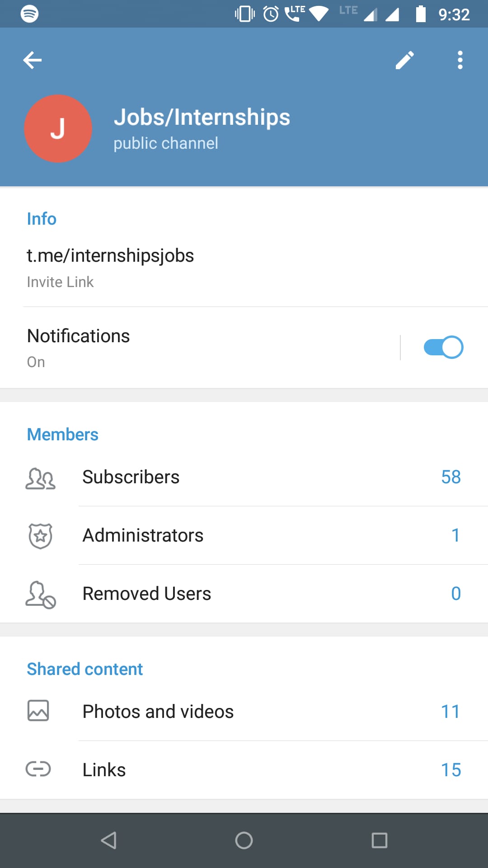Tap the back arrow icon

tap(33, 60)
